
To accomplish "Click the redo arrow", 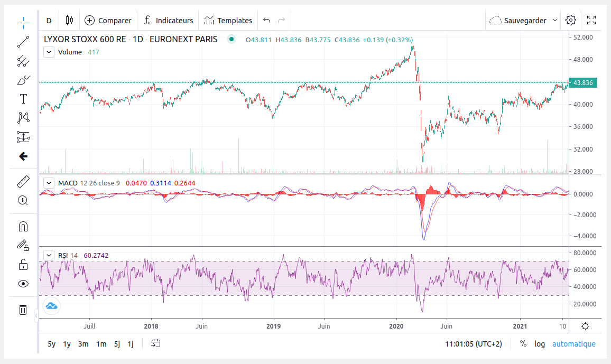I will 281,20.
